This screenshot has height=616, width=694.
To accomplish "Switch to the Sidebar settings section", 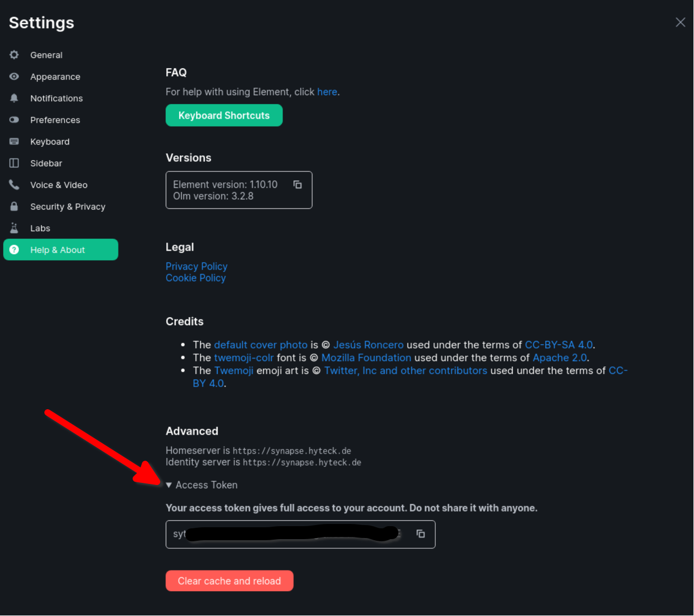I will [x=46, y=163].
